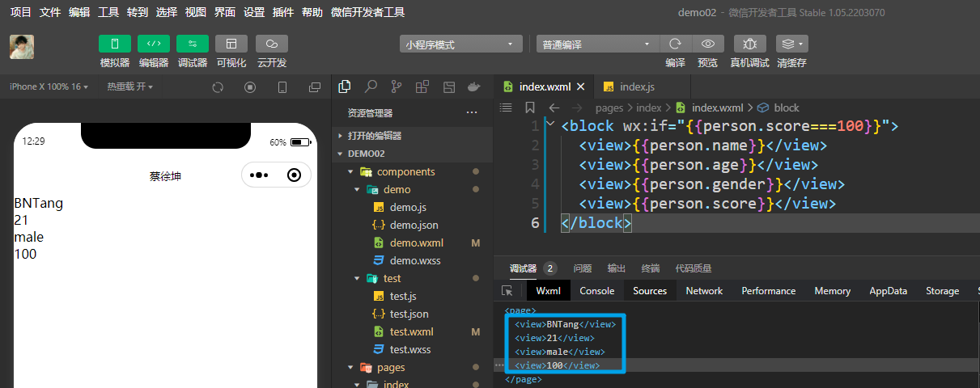
Task: Click the preview eye icon (预览)
Action: click(708, 44)
